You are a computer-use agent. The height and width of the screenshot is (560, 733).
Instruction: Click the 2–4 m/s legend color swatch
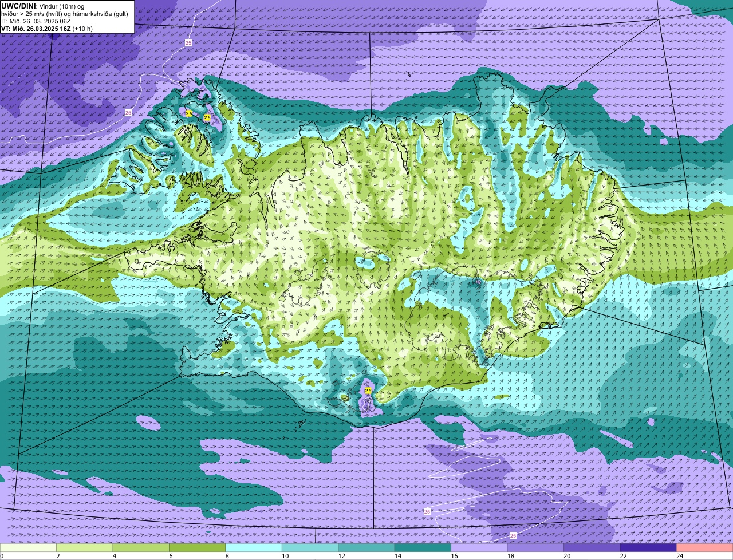click(x=85, y=548)
